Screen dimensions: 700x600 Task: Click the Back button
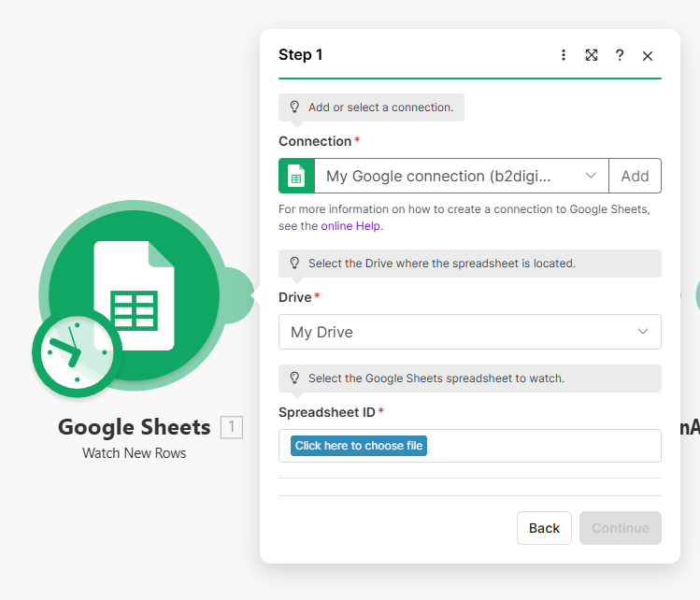tap(544, 528)
